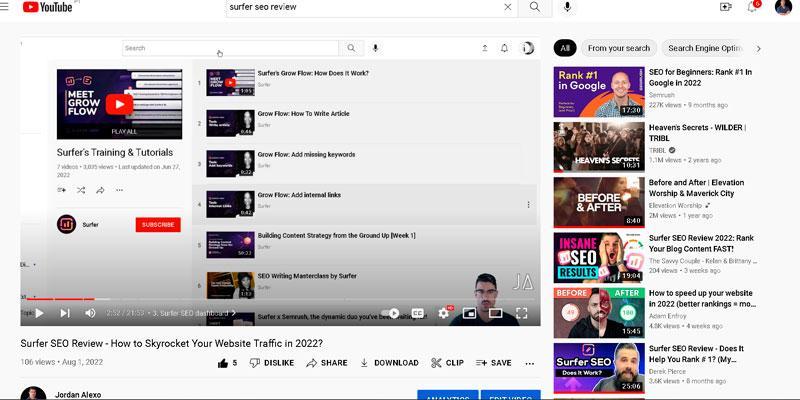Screen dimensions: 800x400
Task: Open the 'Heaven's Secrets - WILDER' video title
Action: tap(697, 133)
